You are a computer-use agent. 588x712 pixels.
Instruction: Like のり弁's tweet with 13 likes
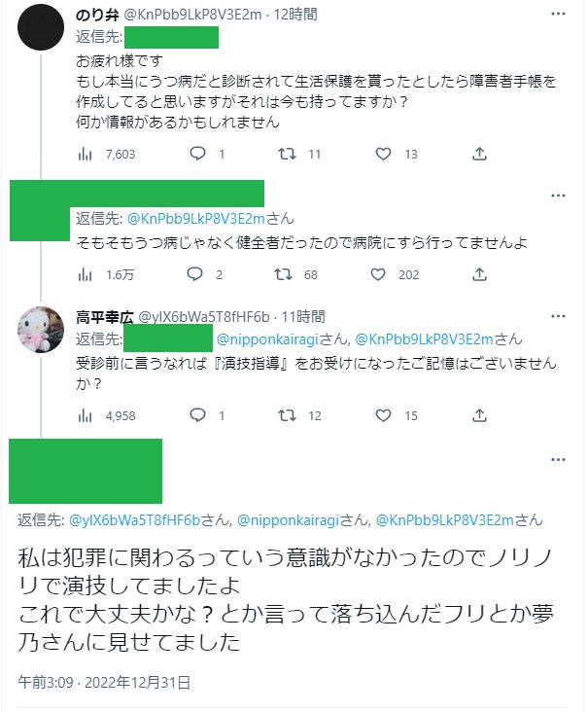(x=384, y=154)
